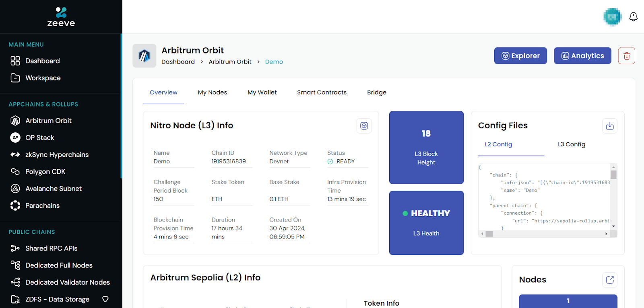Select zkSync Hyperchains in the sidebar
Image resolution: width=644 pixels, height=308 pixels.
click(57, 155)
